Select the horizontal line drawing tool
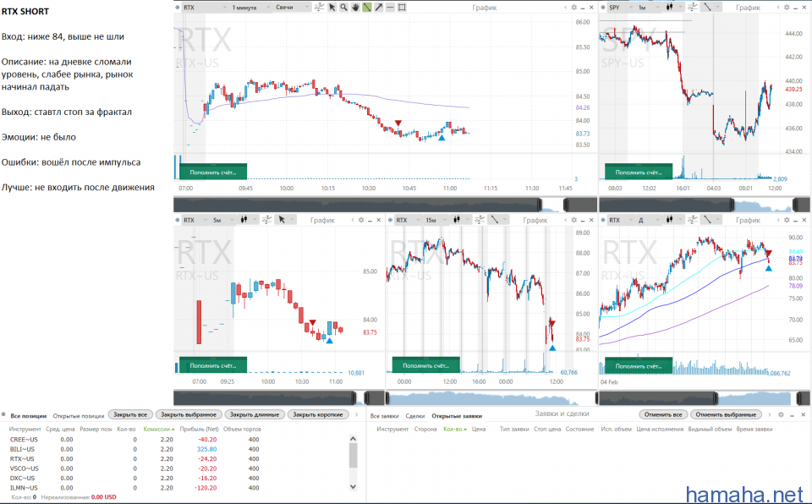The height and width of the screenshot is (504, 812). [391, 8]
